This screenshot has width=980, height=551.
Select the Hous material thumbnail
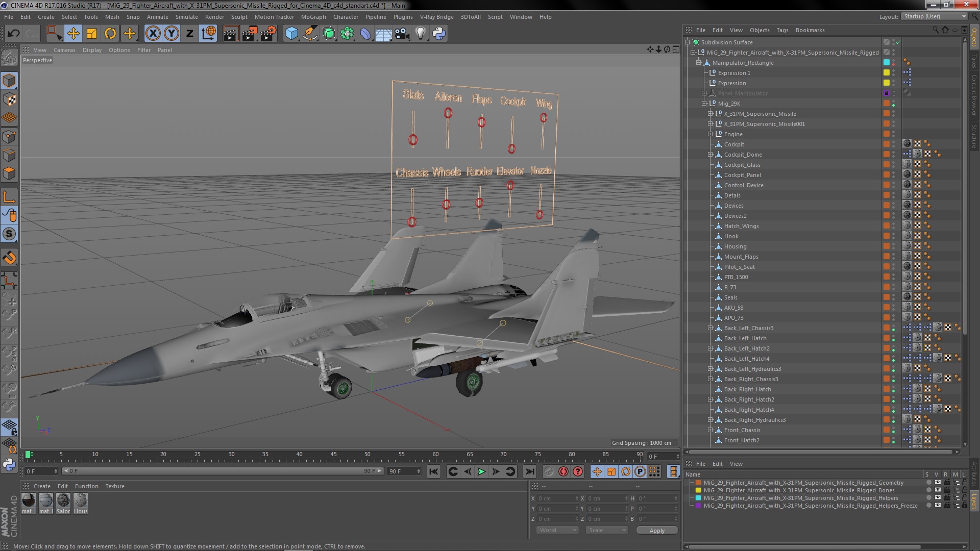81,504
